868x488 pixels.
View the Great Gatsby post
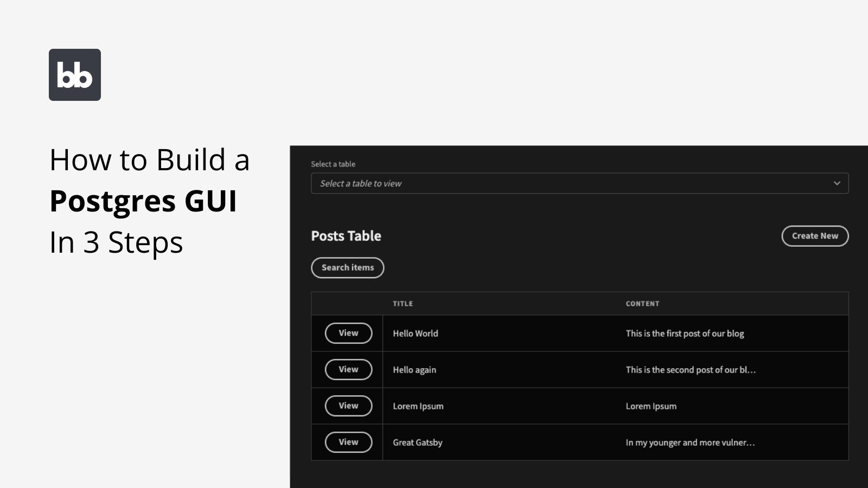point(348,442)
